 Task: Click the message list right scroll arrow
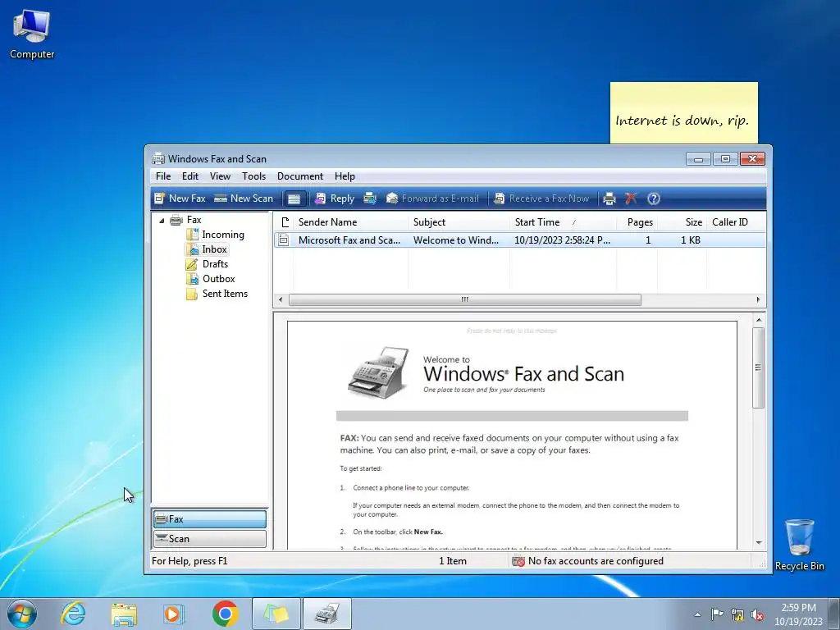click(758, 300)
